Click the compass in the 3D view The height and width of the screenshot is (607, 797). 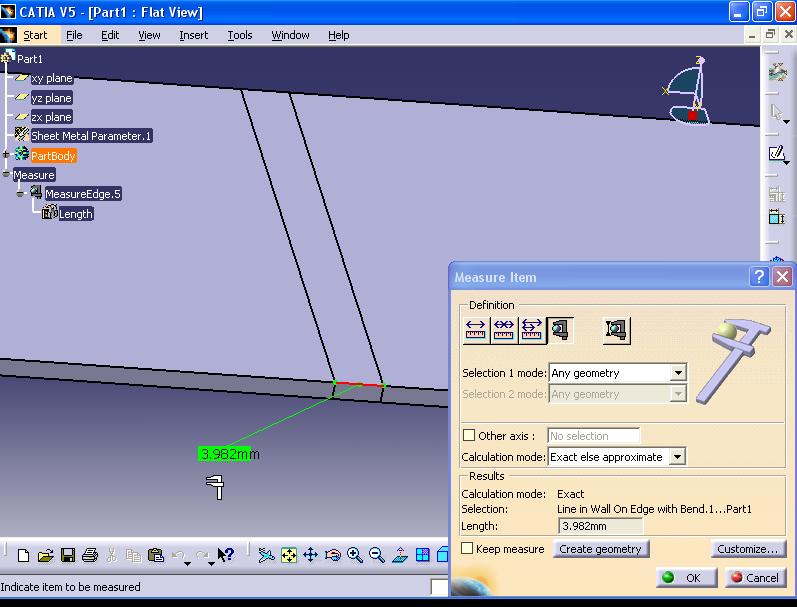point(687,92)
